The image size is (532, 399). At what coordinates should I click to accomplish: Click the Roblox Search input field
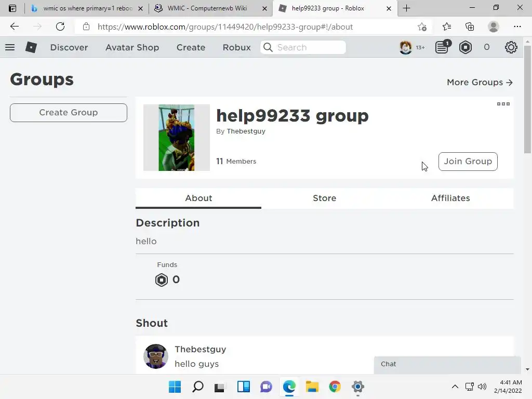[x=303, y=47]
